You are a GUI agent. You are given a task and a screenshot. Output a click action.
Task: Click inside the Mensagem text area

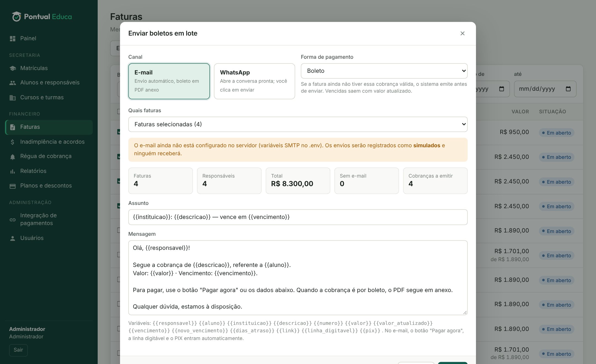pyautogui.click(x=298, y=278)
